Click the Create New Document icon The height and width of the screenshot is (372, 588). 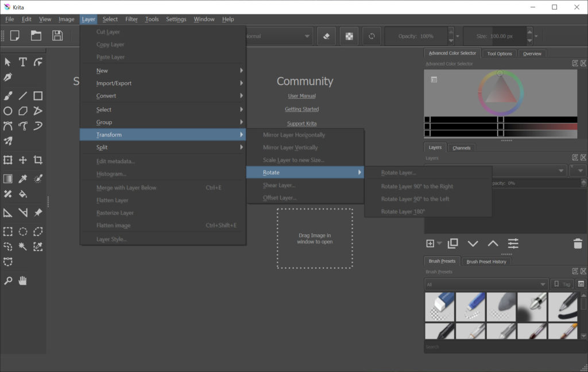(x=14, y=36)
